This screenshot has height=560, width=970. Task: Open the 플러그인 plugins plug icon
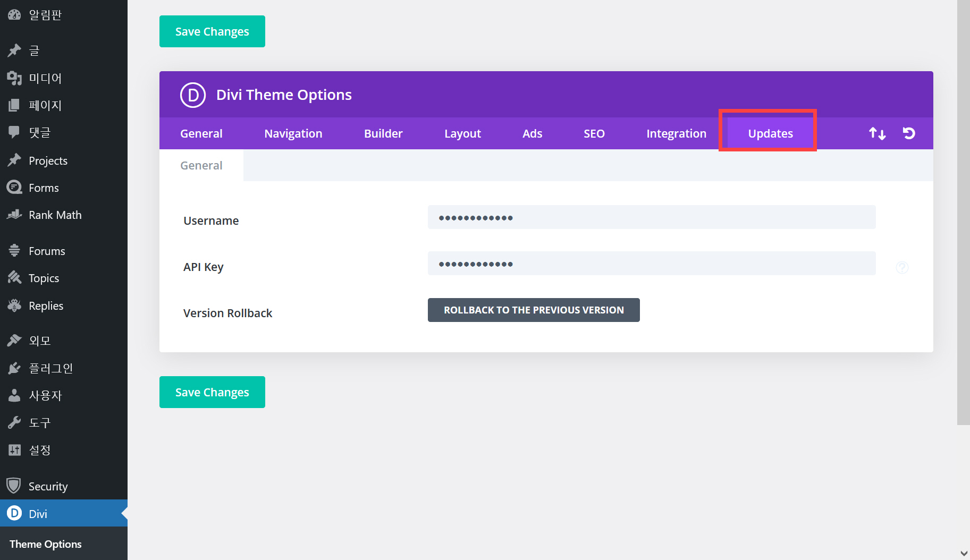click(14, 368)
